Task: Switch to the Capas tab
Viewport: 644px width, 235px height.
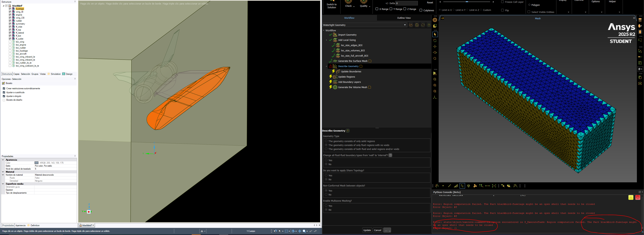Action: pos(16,74)
